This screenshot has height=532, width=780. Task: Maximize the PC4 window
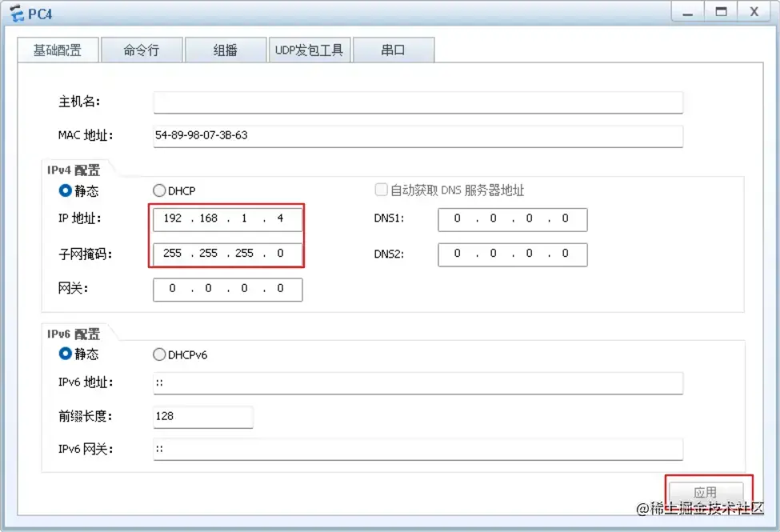pyautogui.click(x=722, y=12)
